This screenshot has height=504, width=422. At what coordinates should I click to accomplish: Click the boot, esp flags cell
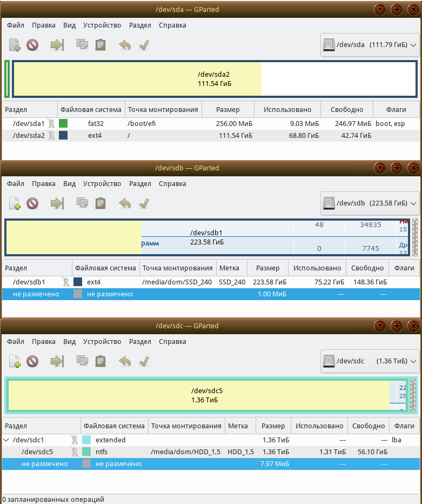coord(390,123)
